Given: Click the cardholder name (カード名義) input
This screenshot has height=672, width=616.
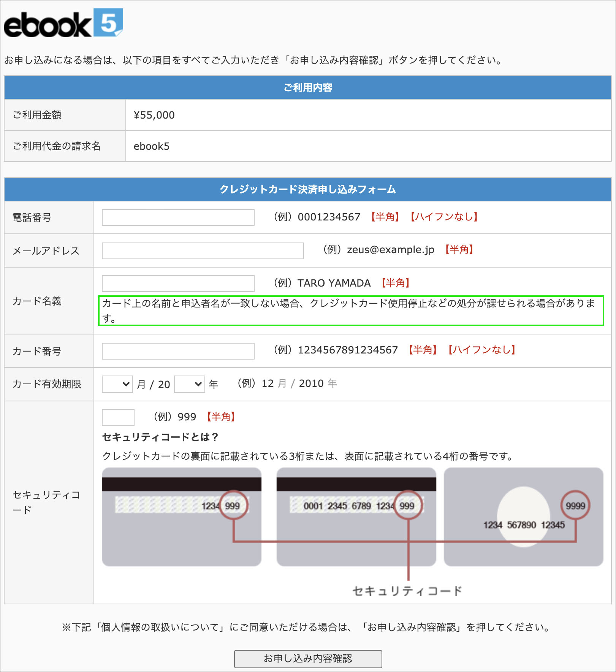Looking at the screenshot, I should 178,284.
